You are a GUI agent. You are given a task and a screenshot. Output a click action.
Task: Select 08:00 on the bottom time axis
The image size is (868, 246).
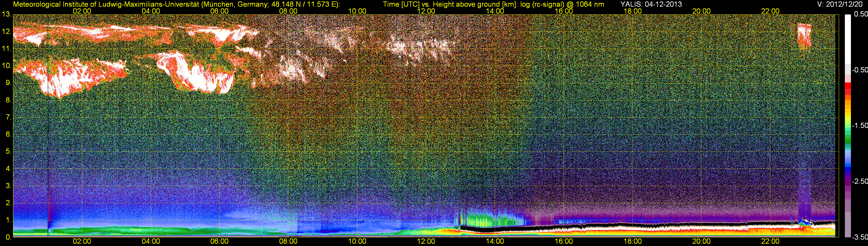[288, 242]
